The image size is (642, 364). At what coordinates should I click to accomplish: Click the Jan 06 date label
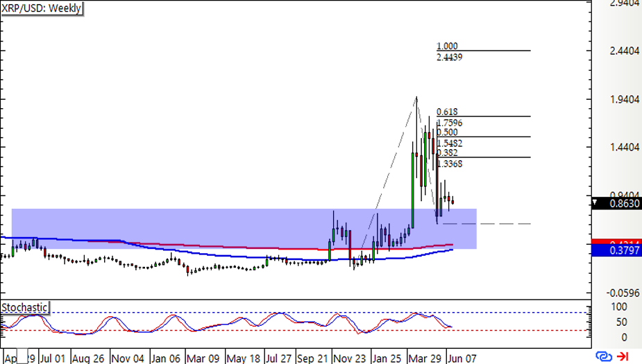coord(165,358)
